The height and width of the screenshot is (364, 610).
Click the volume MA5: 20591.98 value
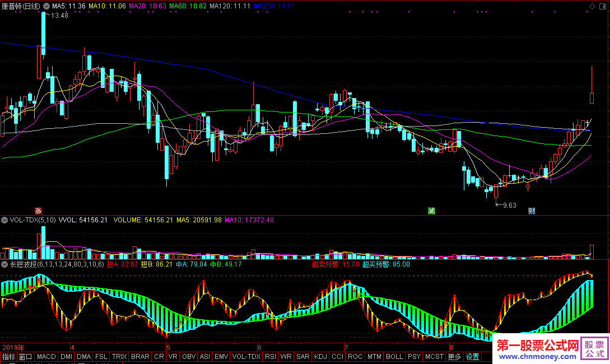coord(199,220)
